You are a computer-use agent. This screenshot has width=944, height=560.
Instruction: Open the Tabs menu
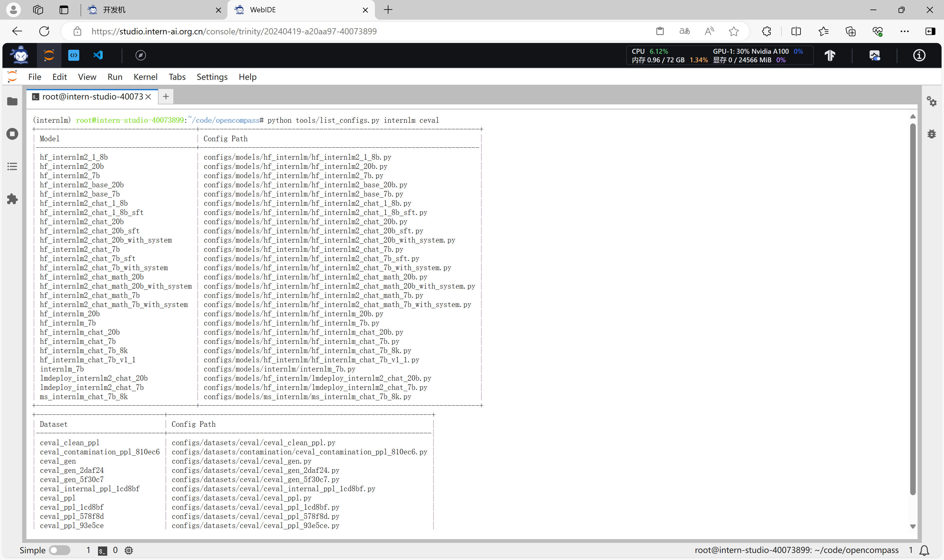pos(177,77)
